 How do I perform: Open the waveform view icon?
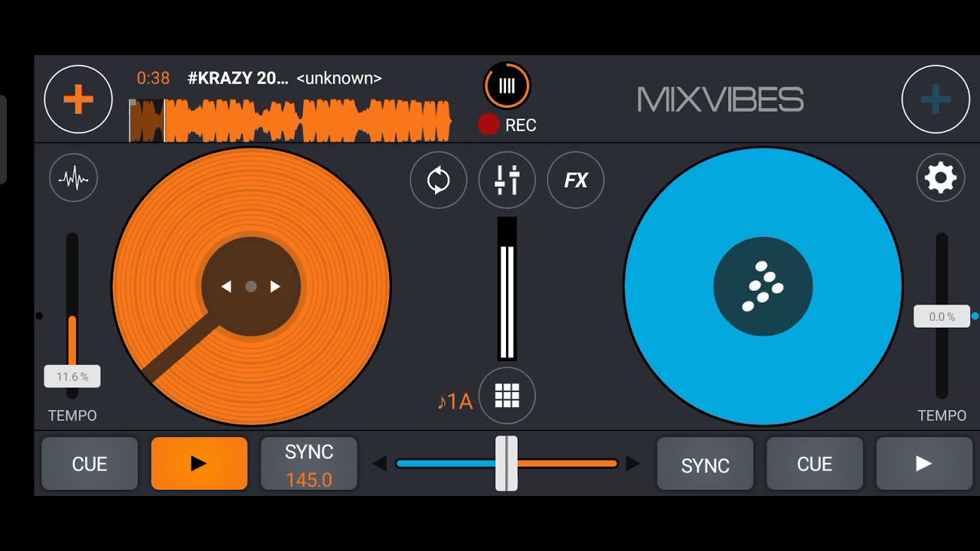73,178
